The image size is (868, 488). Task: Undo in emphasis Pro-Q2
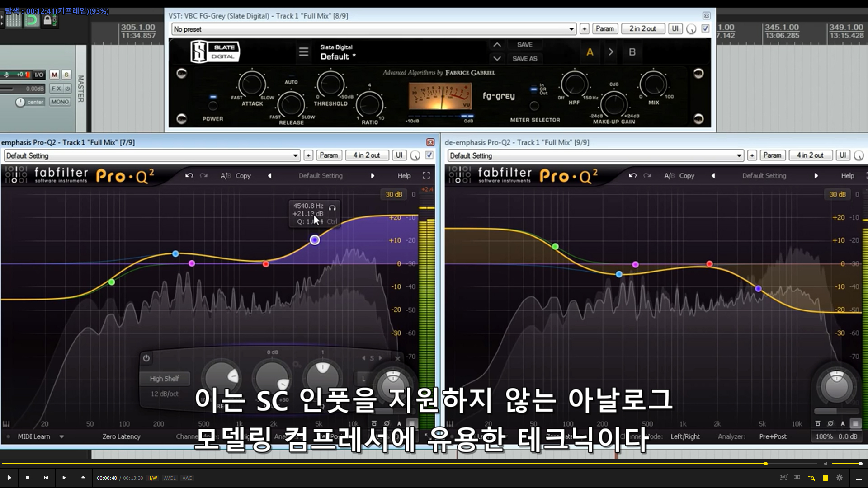coord(189,176)
